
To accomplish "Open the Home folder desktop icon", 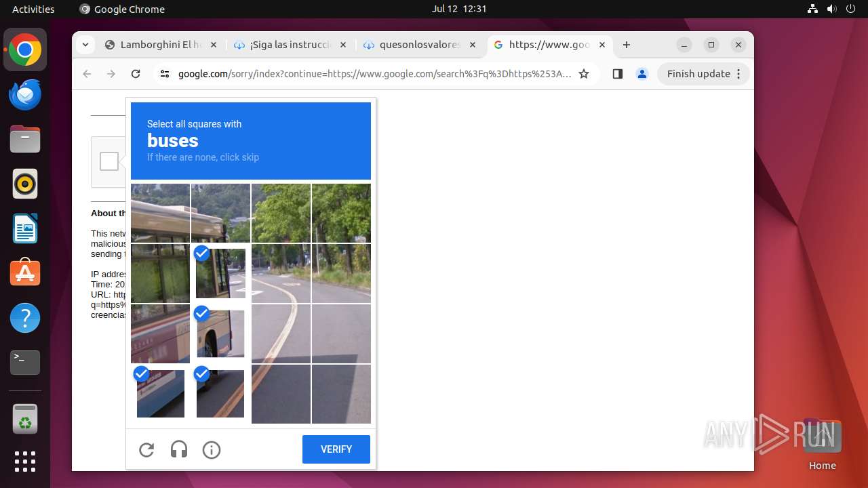I will click(x=822, y=444).
